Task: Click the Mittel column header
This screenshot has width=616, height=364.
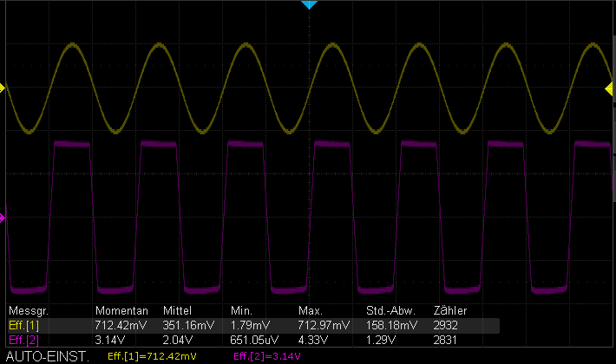Action: [177, 311]
